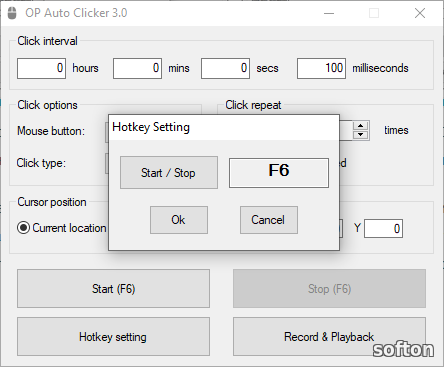Click the OP Auto Clicker 3.0 title text

pos(76,13)
